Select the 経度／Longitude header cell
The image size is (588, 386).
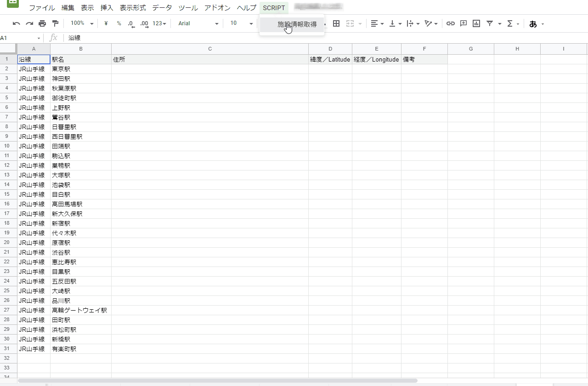377,59
